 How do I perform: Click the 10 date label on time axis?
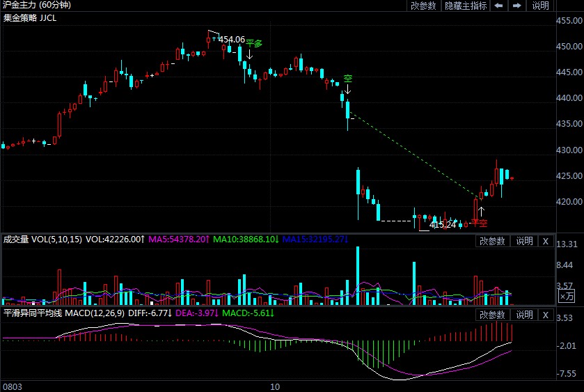pyautogui.click(x=275, y=387)
